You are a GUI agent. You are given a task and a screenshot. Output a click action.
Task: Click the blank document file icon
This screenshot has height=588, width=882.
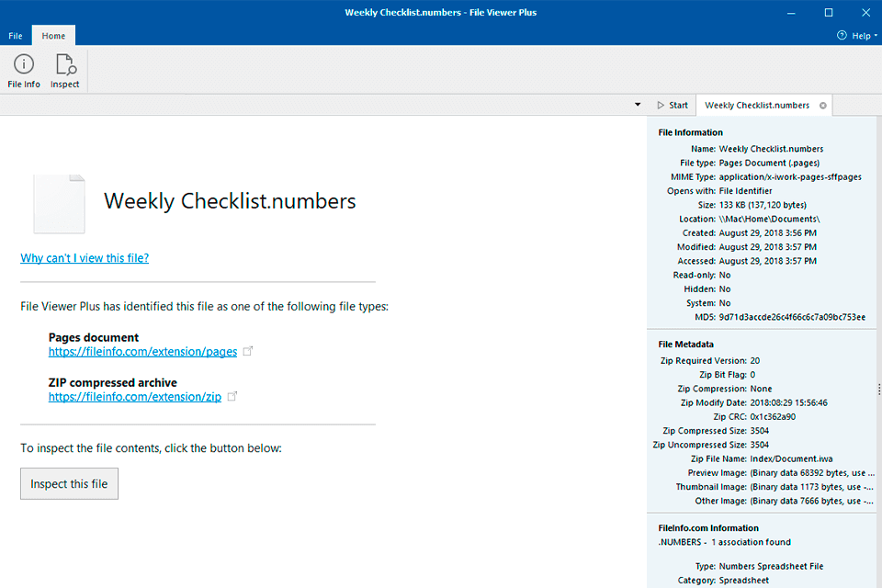tap(59, 204)
